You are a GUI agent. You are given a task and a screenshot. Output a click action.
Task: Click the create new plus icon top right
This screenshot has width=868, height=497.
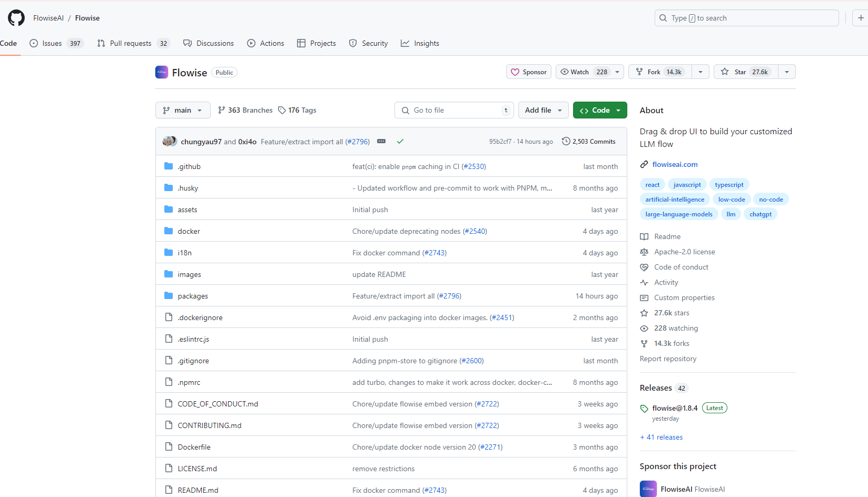point(860,17)
